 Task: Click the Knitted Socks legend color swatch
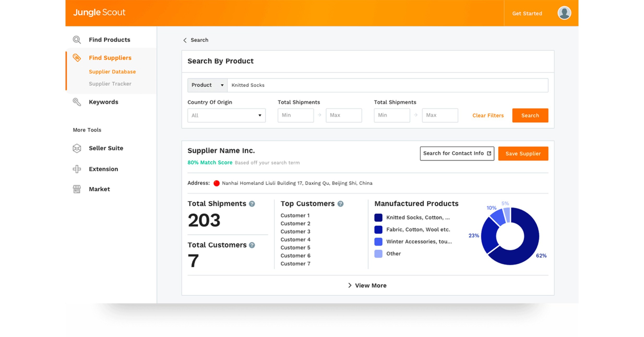378,218
